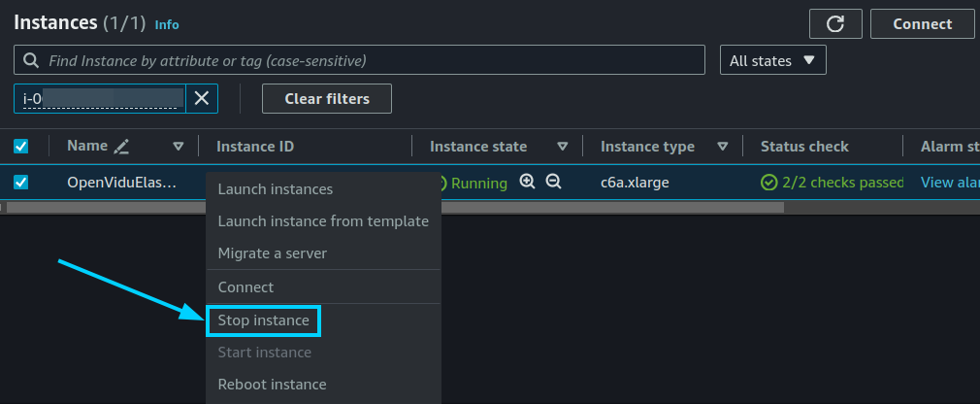Remove the instance ID filter with X icon

(201, 98)
